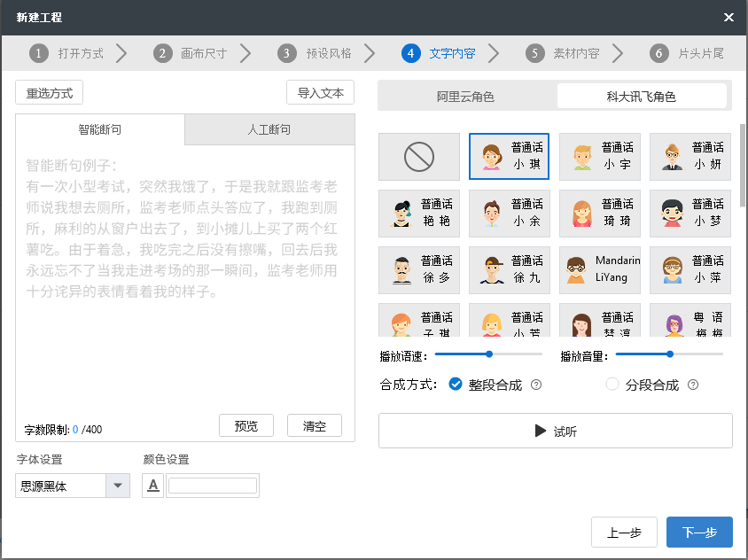Click the 下一步 button

(x=699, y=532)
